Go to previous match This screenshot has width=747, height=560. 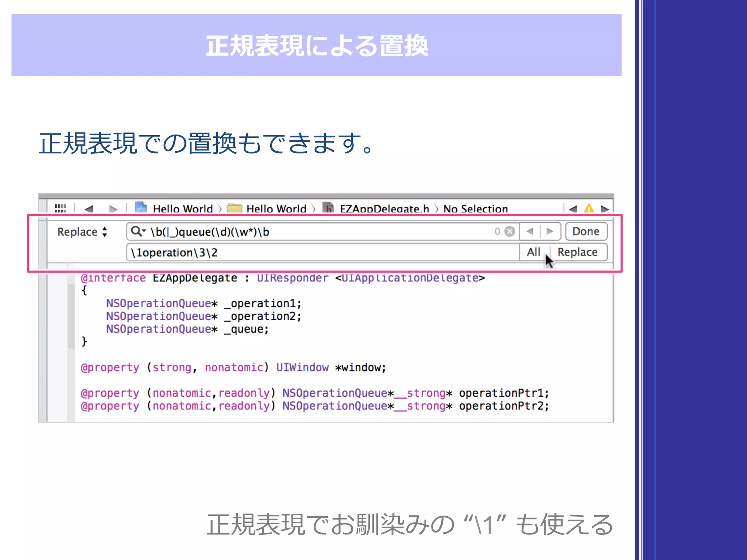pos(530,231)
